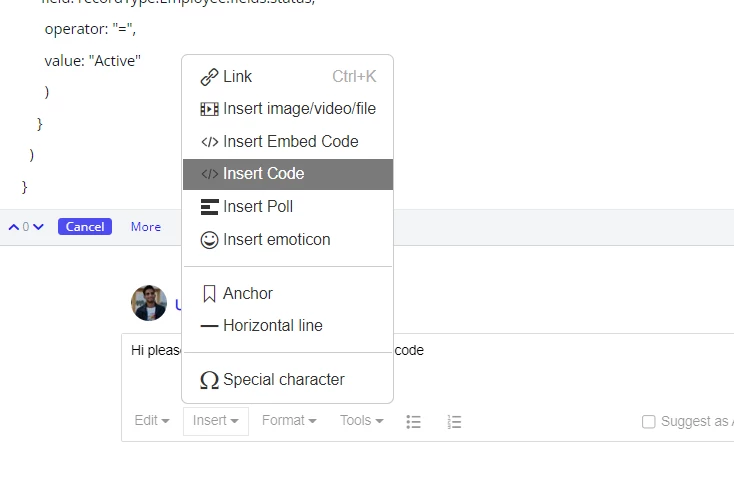This screenshot has width=734, height=490.
Task: Click the downvote arrow icon
Action: pyautogui.click(x=38, y=227)
